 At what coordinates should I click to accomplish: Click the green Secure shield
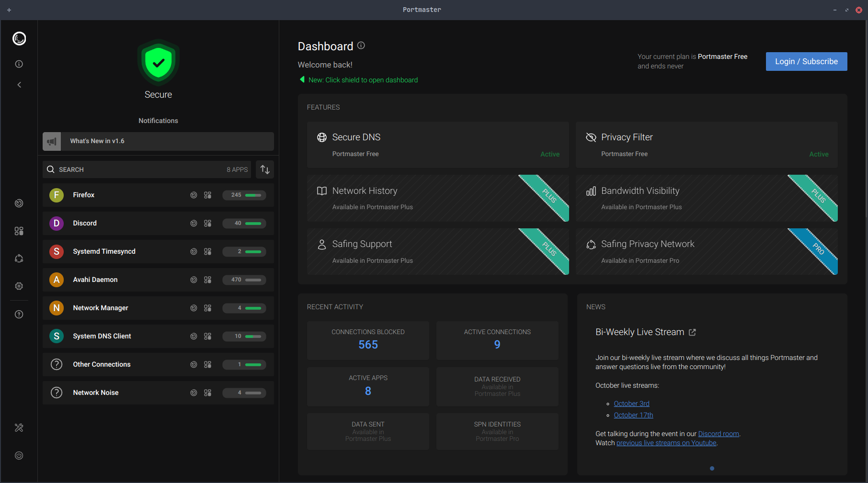(159, 63)
